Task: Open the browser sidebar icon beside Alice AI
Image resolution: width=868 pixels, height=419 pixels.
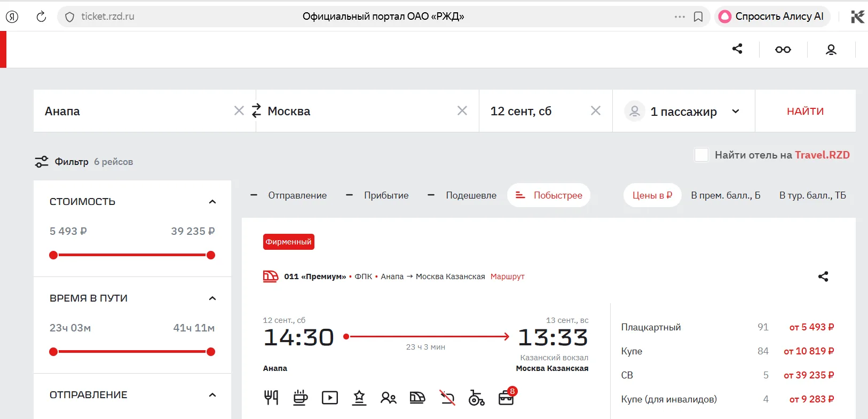Action: point(857,17)
